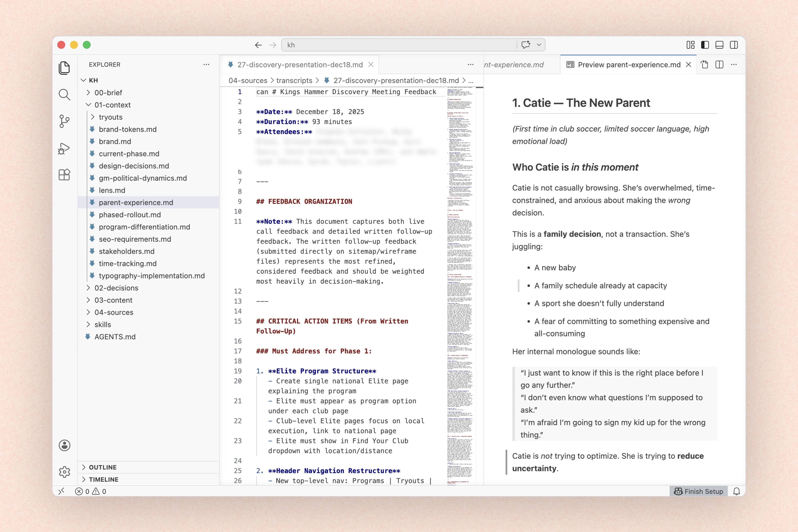Expand the tryouts folder
The height and width of the screenshot is (532, 798).
[x=149, y=117]
